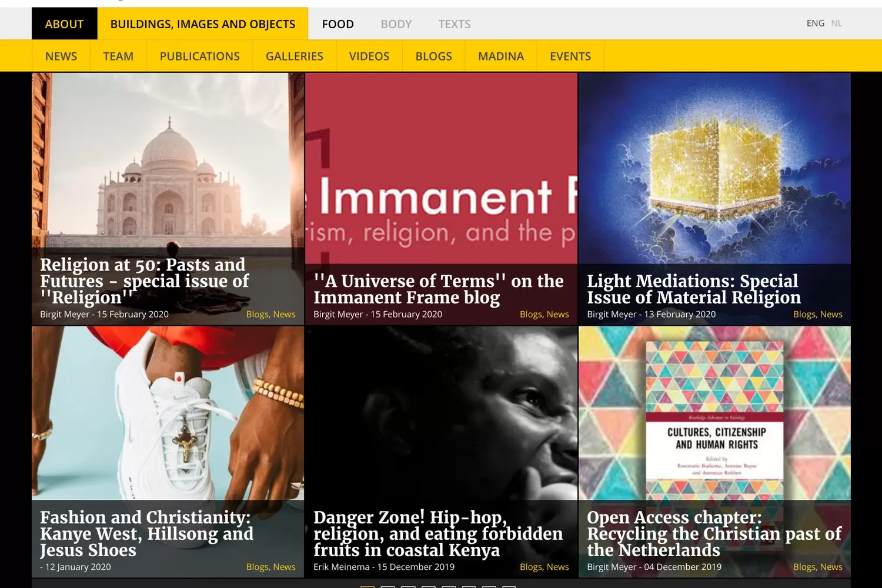Switch language to NL
Image resolution: width=882 pixels, height=588 pixels.
[836, 24]
